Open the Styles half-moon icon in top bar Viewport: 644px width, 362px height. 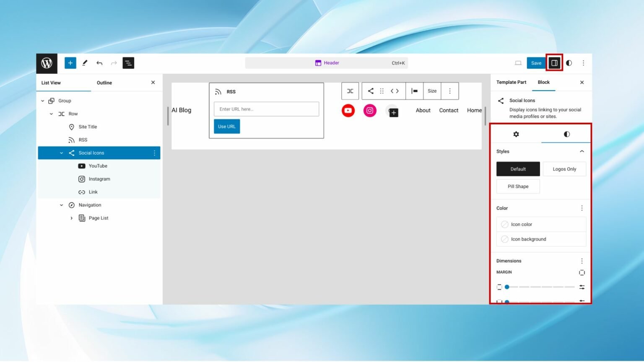click(569, 63)
